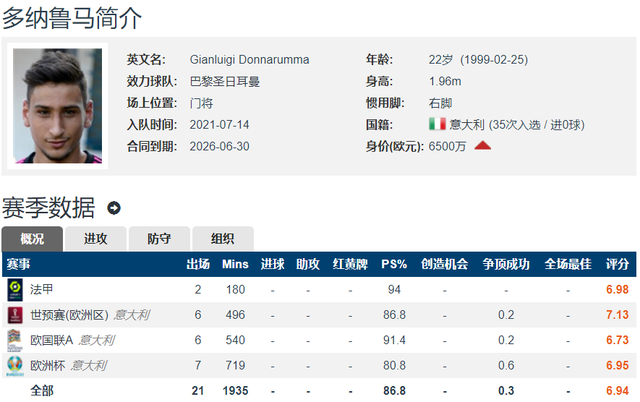Click the Euro Cup (欧洲杯) competition logo
The height and width of the screenshot is (402, 640).
[x=14, y=365]
